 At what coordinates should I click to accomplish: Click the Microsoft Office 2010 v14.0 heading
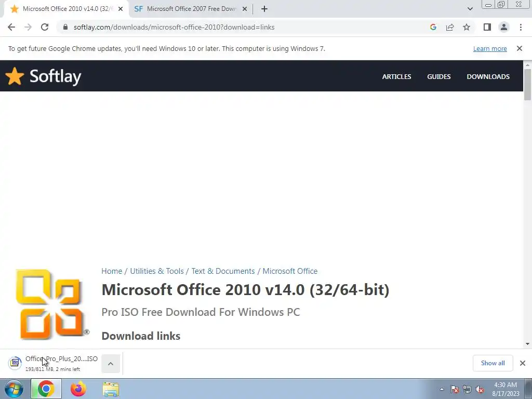coord(245,290)
